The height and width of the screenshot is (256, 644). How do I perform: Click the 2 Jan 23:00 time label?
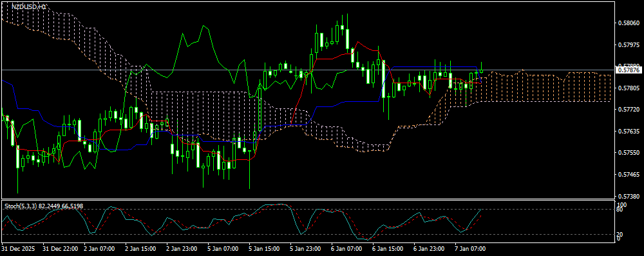click(182, 249)
